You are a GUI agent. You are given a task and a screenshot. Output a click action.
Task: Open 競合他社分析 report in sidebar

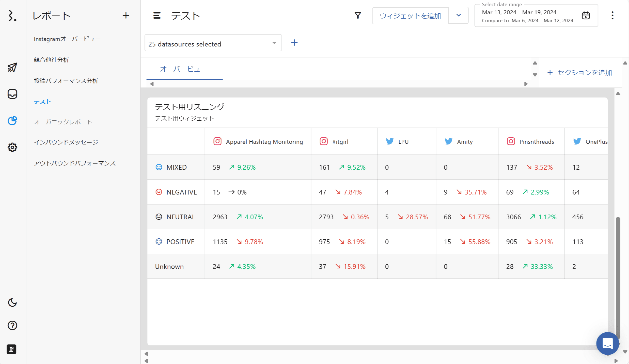[52, 60]
